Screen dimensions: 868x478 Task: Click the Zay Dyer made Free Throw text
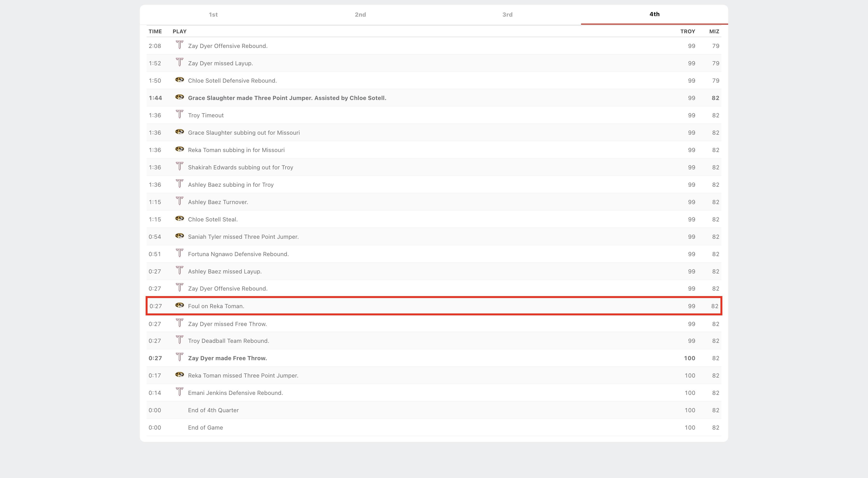(227, 358)
